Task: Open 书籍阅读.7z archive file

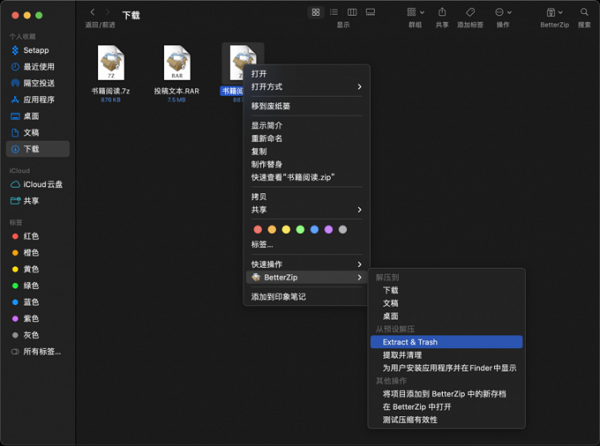Action: [112, 63]
